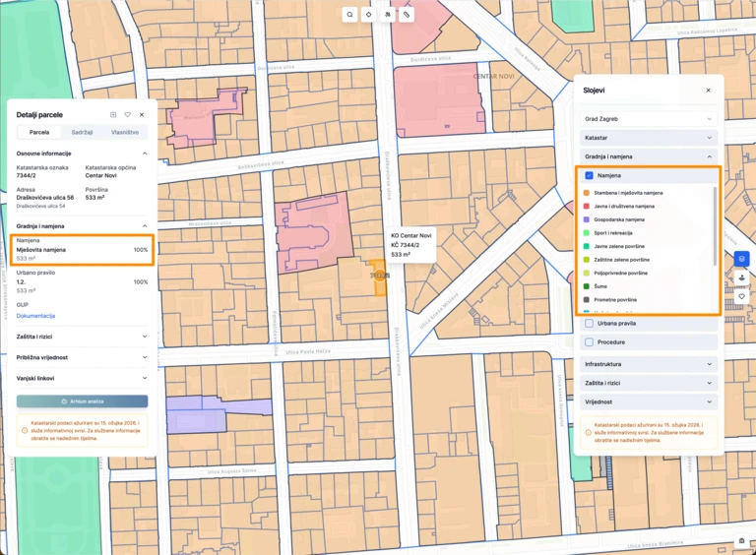
Task: Open the Vlasništvo tab
Action: 124,132
